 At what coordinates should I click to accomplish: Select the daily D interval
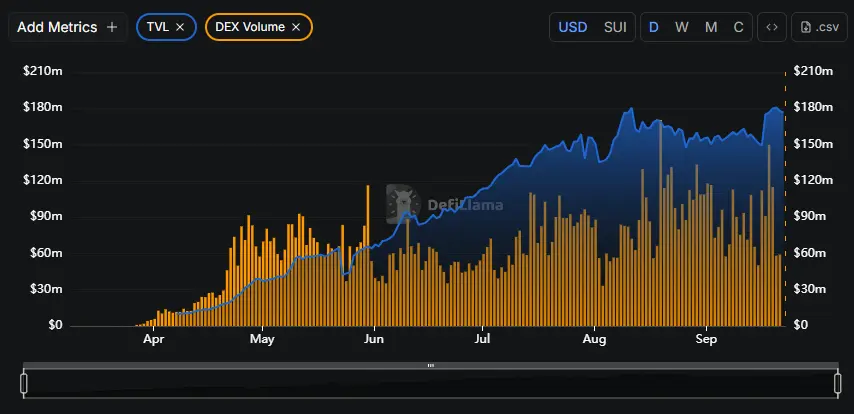click(x=654, y=27)
